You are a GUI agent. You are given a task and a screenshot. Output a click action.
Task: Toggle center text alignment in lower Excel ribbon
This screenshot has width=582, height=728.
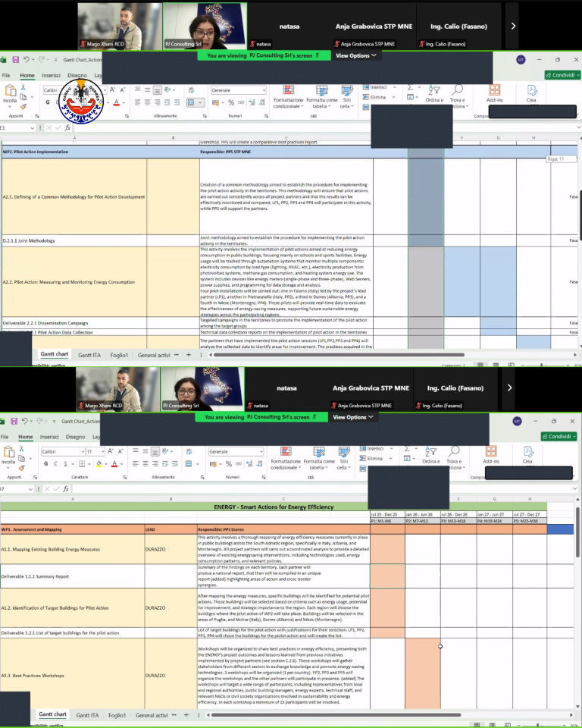(145, 463)
